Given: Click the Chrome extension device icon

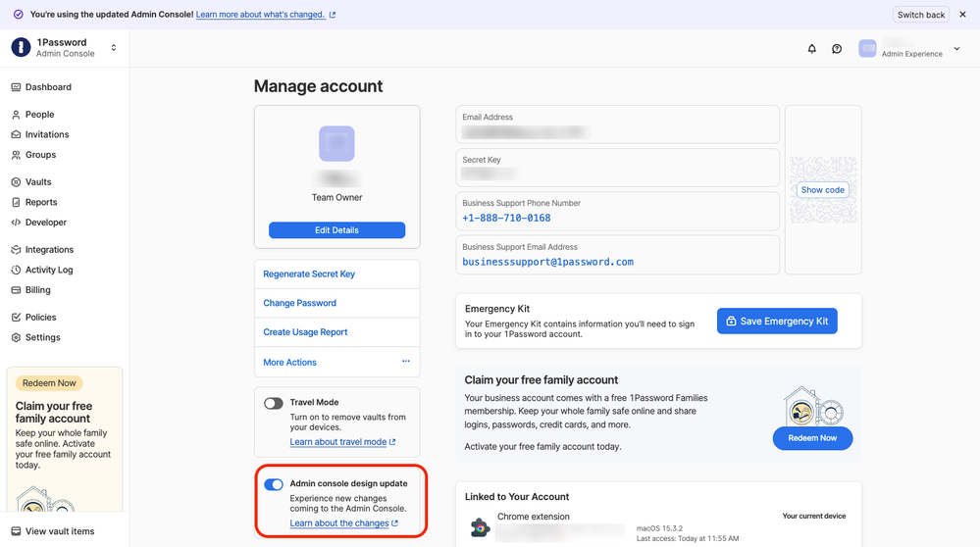Looking at the screenshot, I should [x=480, y=527].
